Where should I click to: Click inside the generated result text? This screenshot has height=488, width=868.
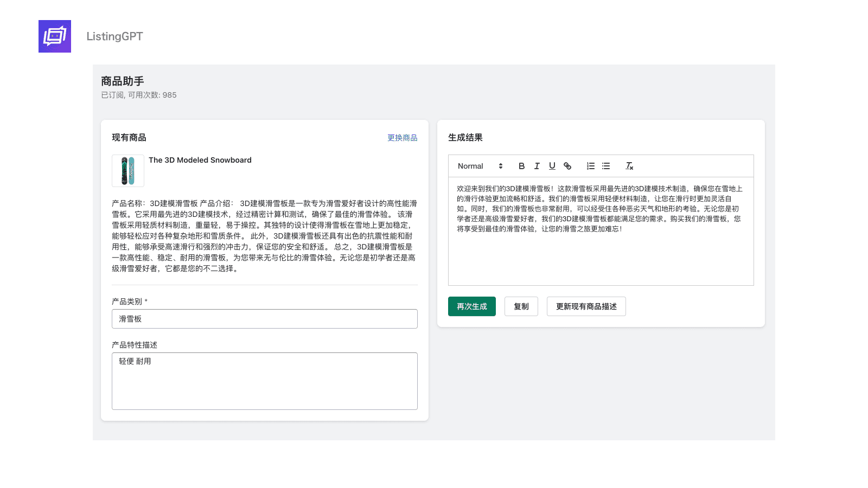(599, 209)
